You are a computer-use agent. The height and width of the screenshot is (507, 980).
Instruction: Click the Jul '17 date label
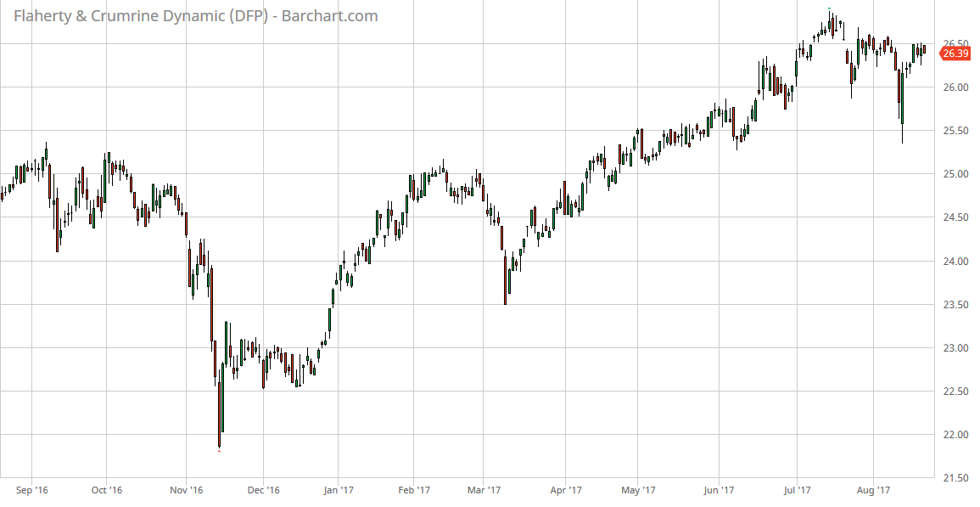797,490
